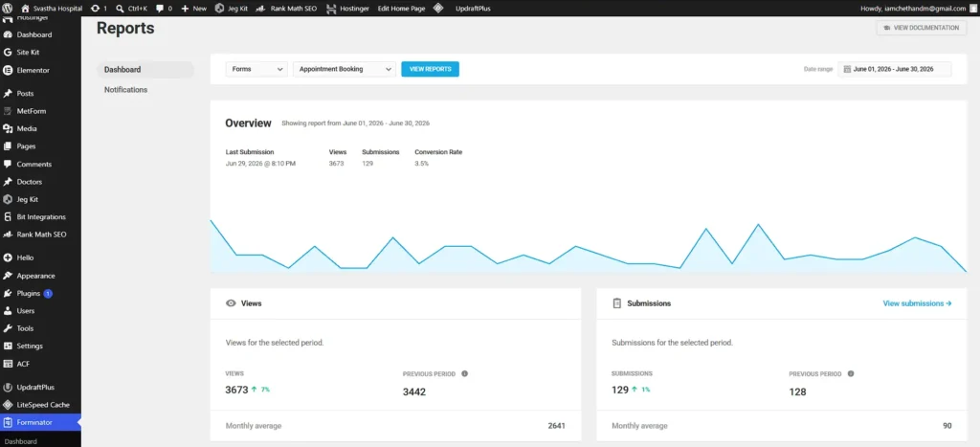Image resolution: width=980 pixels, height=447 pixels.
Task: Expand the Appointment Booking form dropdown
Action: pos(345,69)
